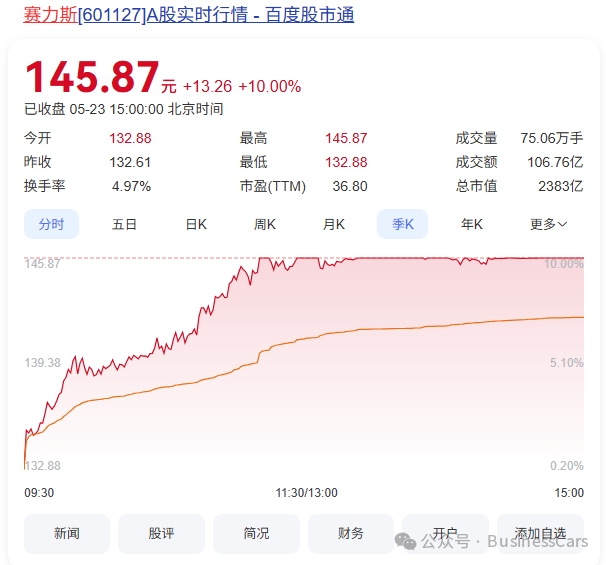Screen dimensions: 606x565
Task: Switch to the 年K chart tab
Action: [472, 224]
